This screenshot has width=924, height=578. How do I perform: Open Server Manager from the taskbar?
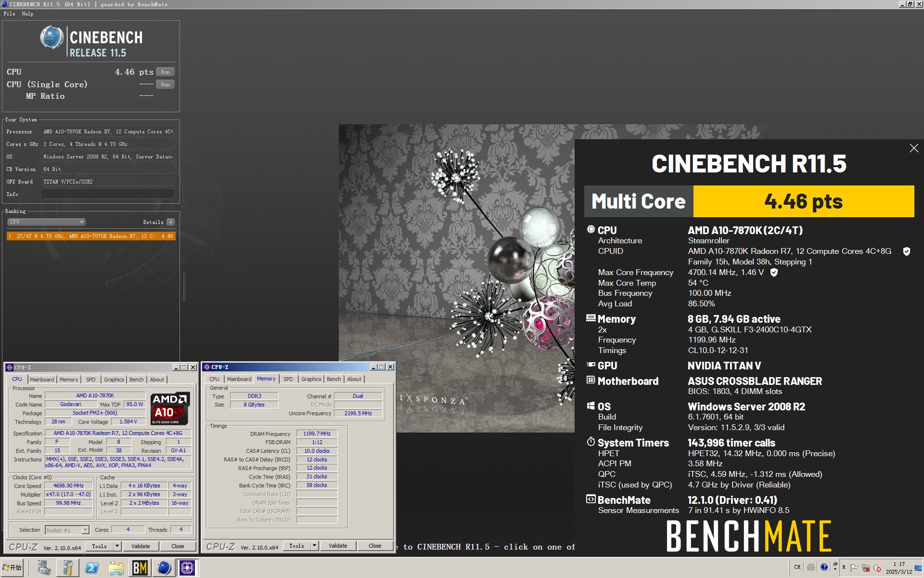coord(44,568)
